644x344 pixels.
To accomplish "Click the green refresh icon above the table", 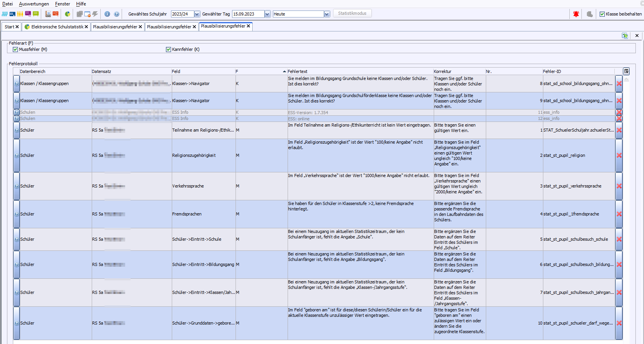I will click(x=625, y=36).
